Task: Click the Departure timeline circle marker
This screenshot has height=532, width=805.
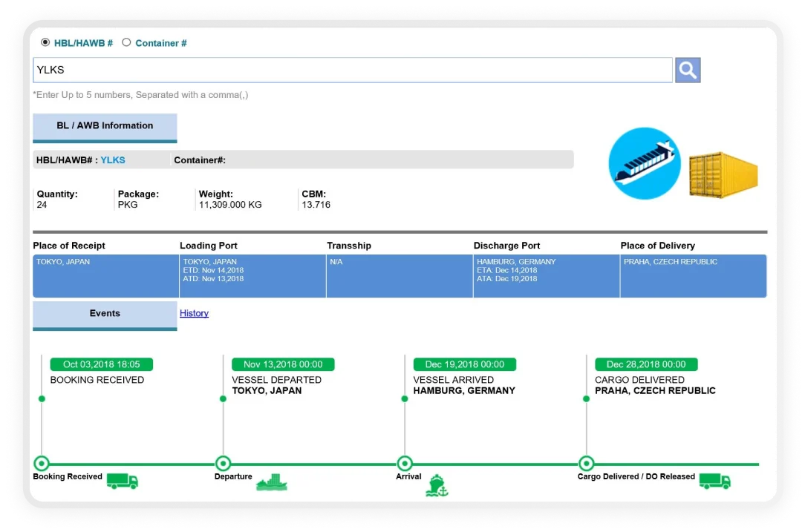Action: tap(223, 464)
